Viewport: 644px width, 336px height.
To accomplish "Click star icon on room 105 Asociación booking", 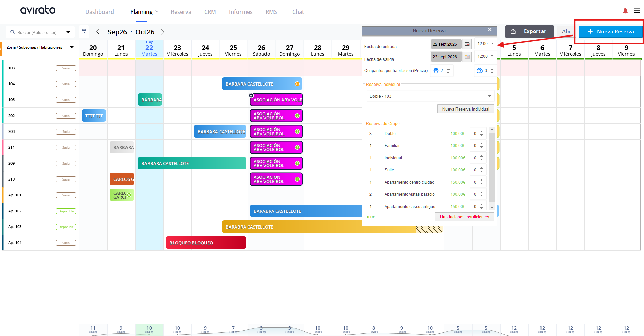I will click(x=251, y=96).
